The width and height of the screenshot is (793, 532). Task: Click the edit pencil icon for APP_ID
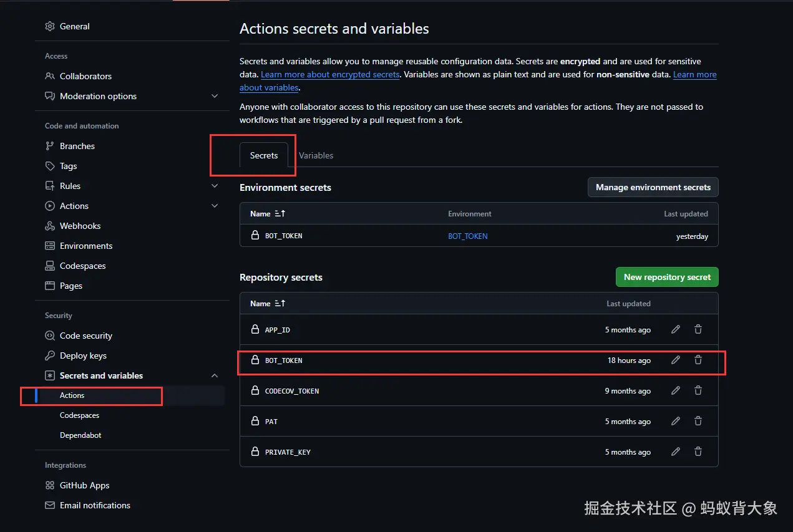click(676, 329)
